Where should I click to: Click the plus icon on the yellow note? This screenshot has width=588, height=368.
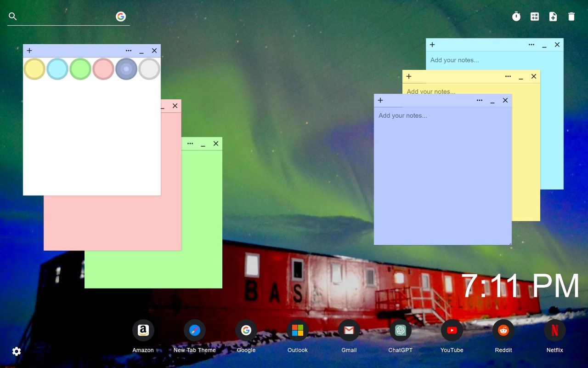click(x=409, y=76)
